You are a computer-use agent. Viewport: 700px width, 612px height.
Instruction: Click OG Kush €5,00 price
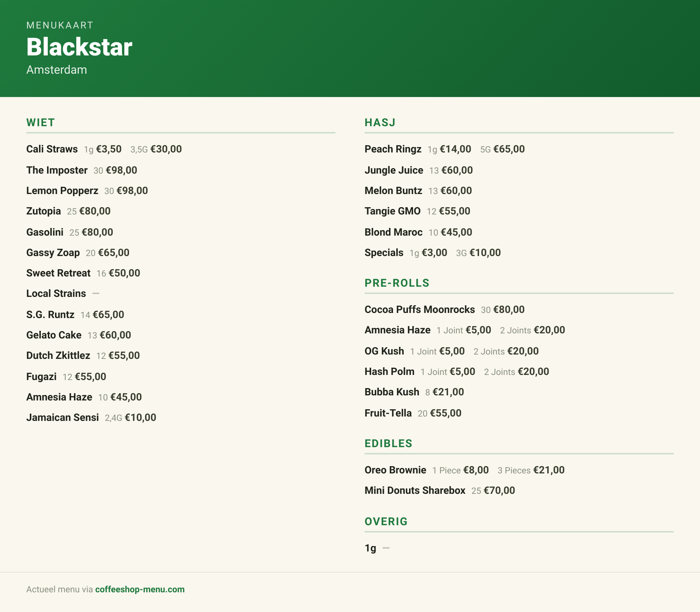pyautogui.click(x=452, y=351)
